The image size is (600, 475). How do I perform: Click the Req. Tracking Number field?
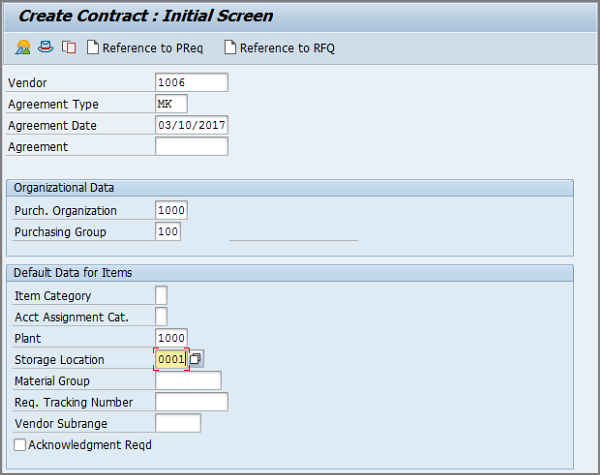pyautogui.click(x=192, y=402)
